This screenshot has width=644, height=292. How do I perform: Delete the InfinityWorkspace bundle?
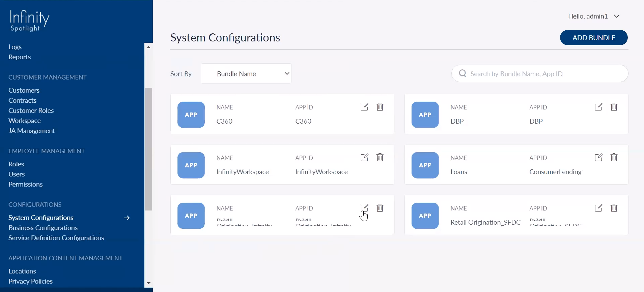(380, 158)
